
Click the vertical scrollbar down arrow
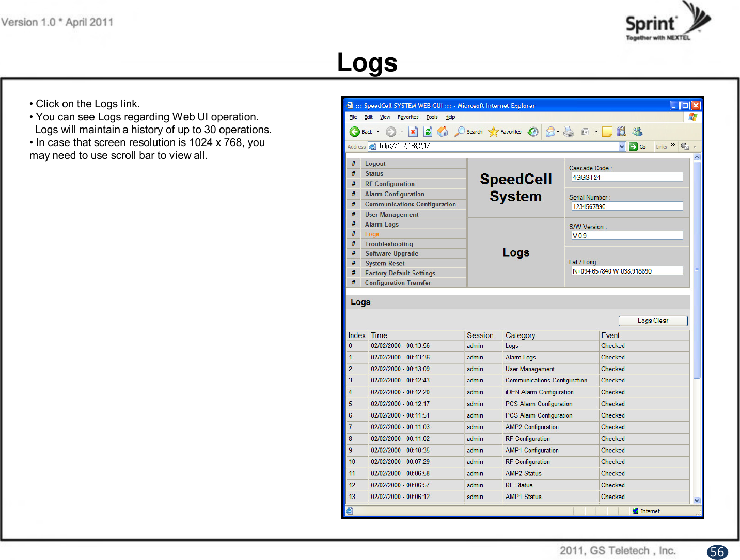(697, 500)
